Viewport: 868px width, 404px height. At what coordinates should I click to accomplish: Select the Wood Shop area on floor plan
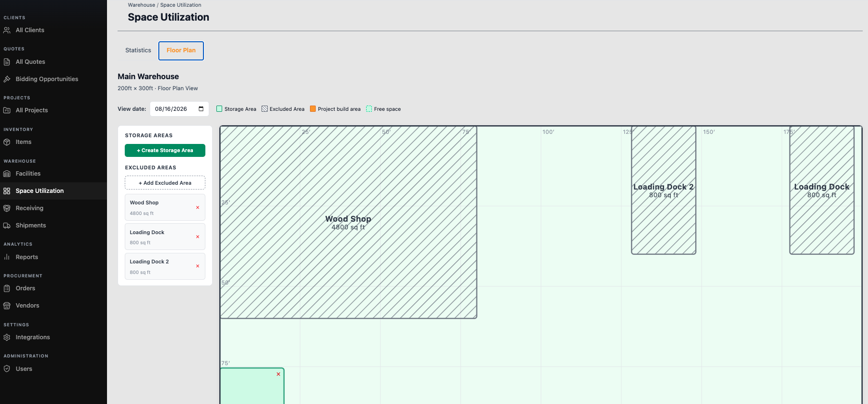348,222
